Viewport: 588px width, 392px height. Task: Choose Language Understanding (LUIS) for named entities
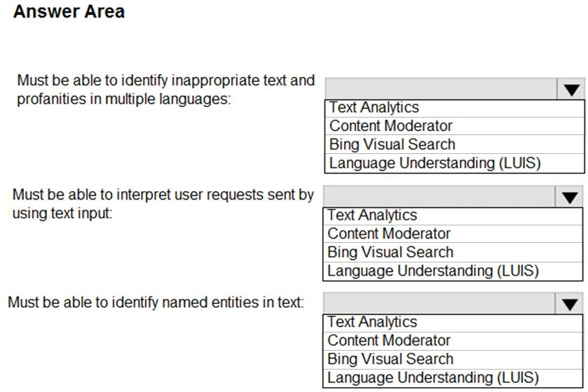[453, 378]
